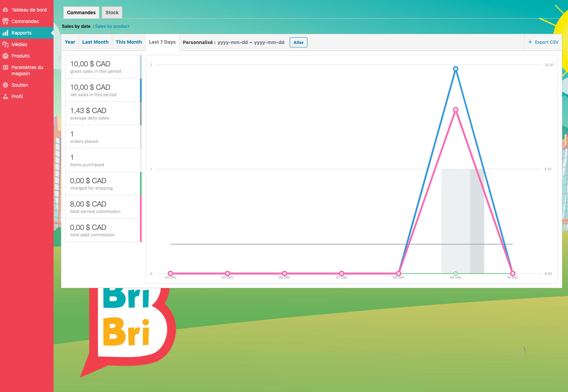
Task: Click the green data point at 09 Déc baseline
Action: [x=456, y=274]
